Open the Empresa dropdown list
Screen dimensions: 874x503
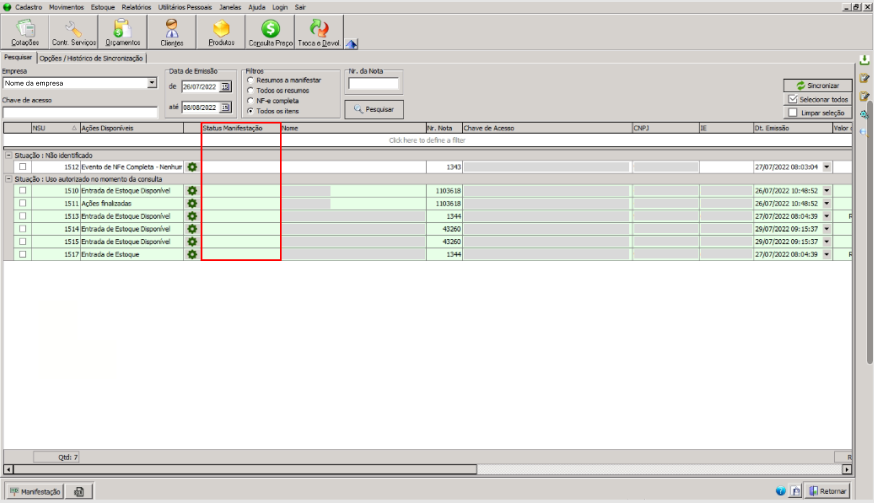152,84
